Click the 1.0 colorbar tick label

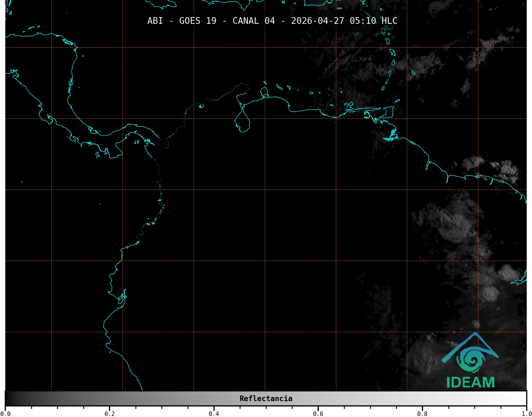point(526,414)
